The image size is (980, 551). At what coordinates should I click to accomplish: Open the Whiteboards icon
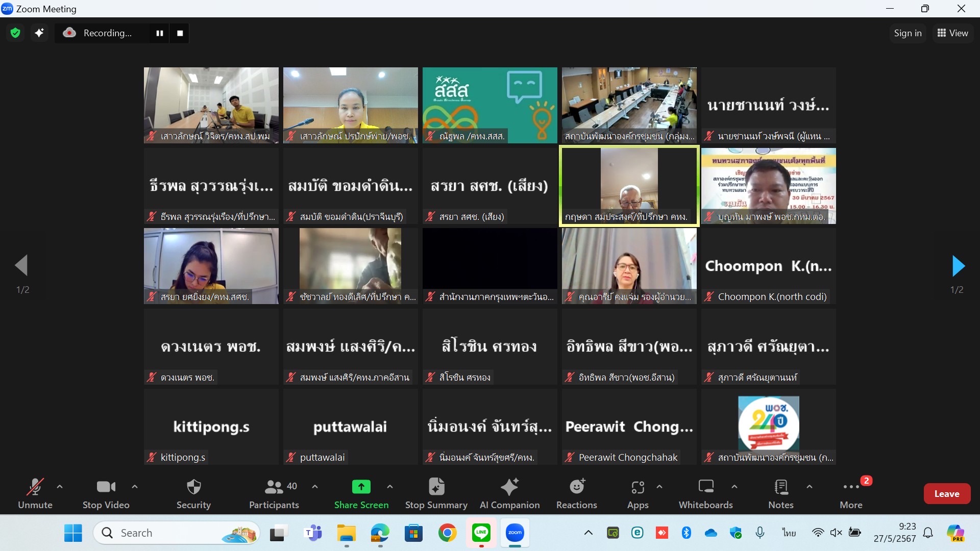point(706,487)
